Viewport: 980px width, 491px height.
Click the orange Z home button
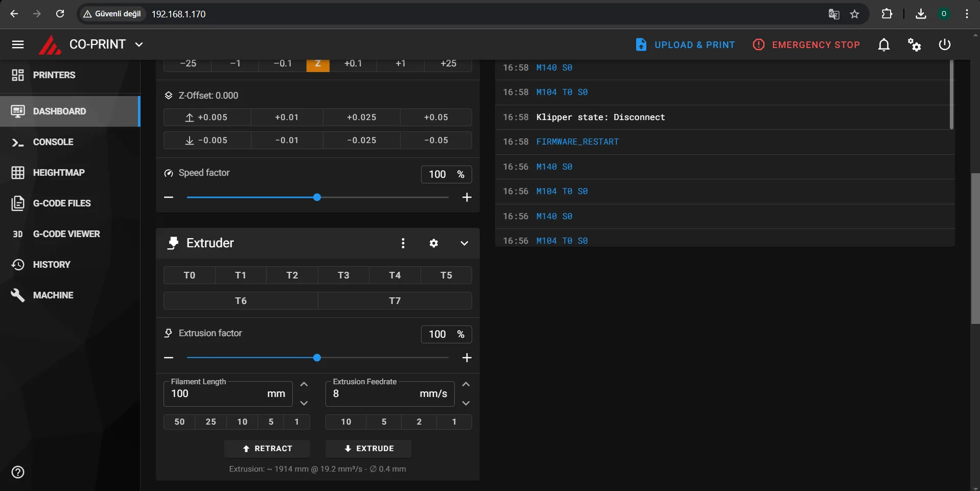coord(318,64)
